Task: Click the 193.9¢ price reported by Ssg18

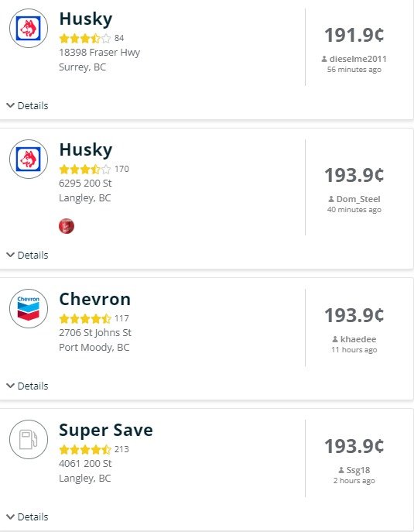Action: click(354, 446)
